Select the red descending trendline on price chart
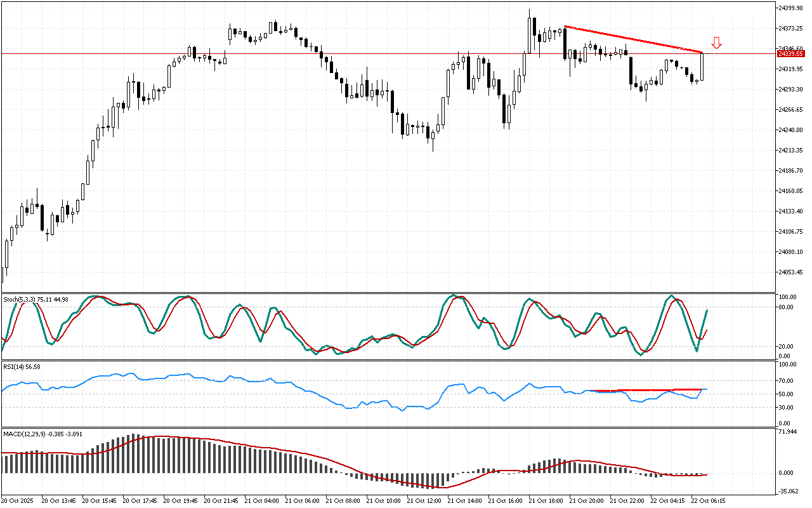This screenshot has width=812, height=508. point(634,39)
